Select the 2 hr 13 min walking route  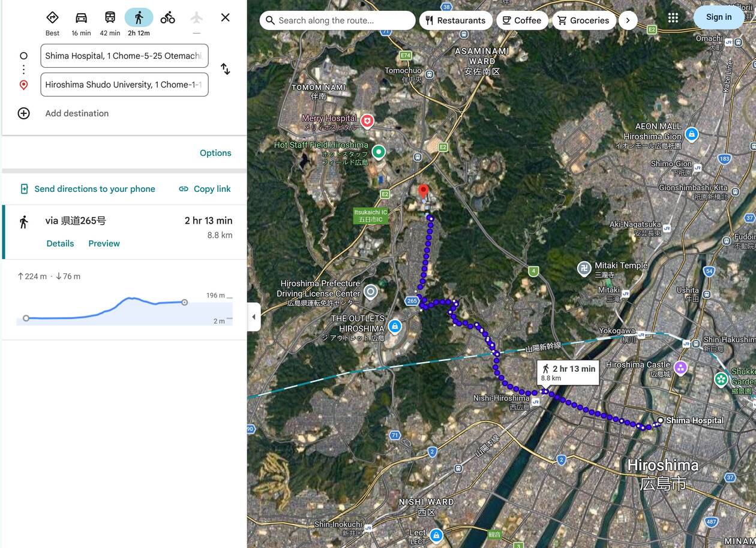(x=124, y=232)
